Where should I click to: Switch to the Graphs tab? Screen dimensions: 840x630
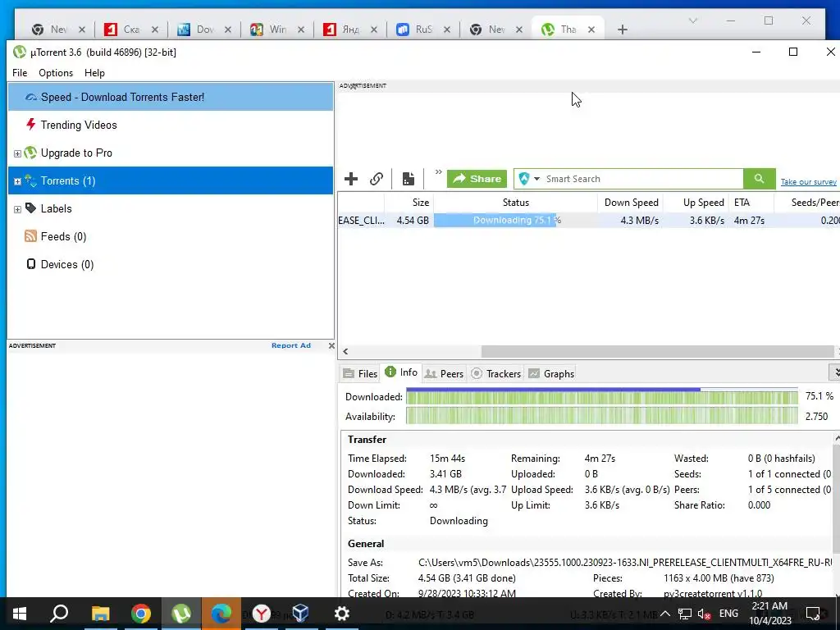click(x=551, y=373)
